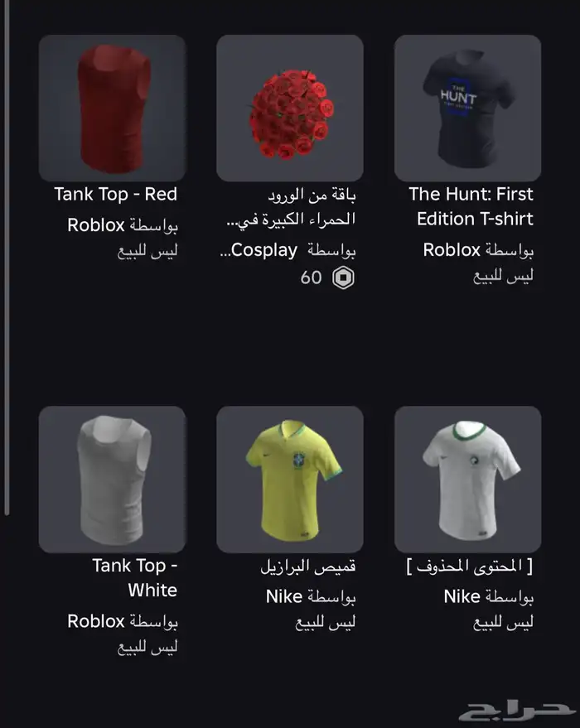Open Nike creator link under Brazil shirt
This screenshot has height=728, width=580.
coord(283,596)
